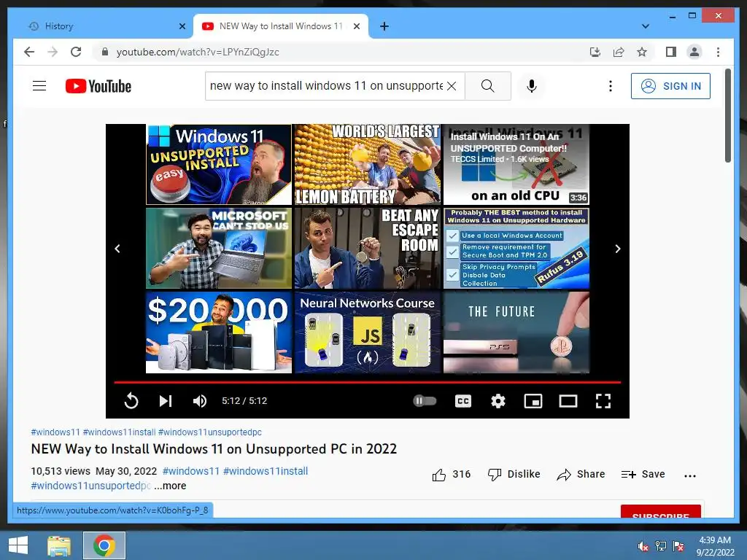The width and height of the screenshot is (747, 560).
Task: Show previous suggested videos arrow
Action: (x=117, y=249)
